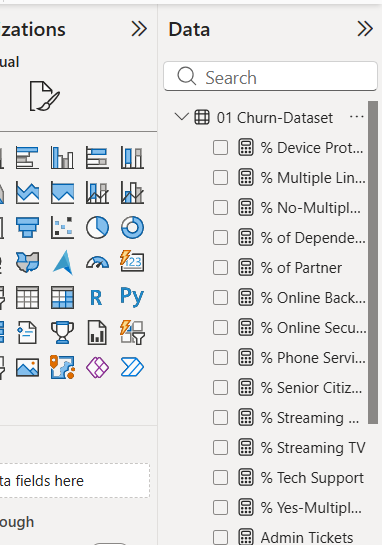Collapse the 01 Churn-Dataset table
The height and width of the screenshot is (545, 382).
point(181,116)
